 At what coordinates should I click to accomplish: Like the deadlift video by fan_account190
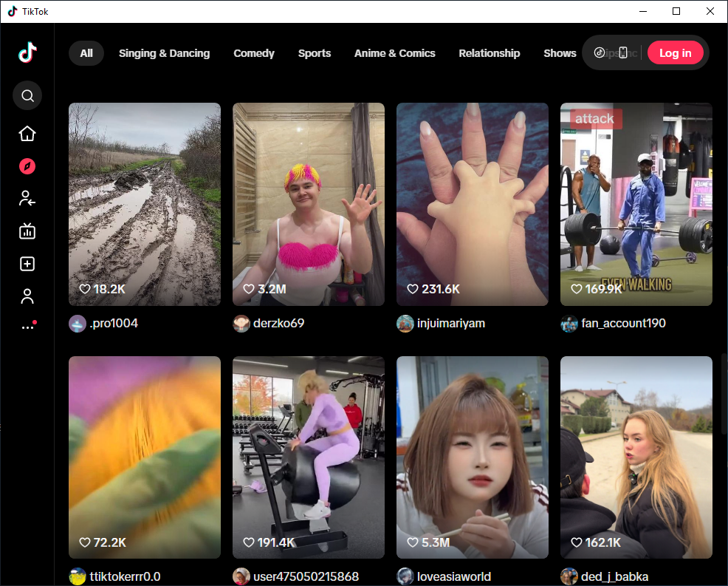pos(576,289)
